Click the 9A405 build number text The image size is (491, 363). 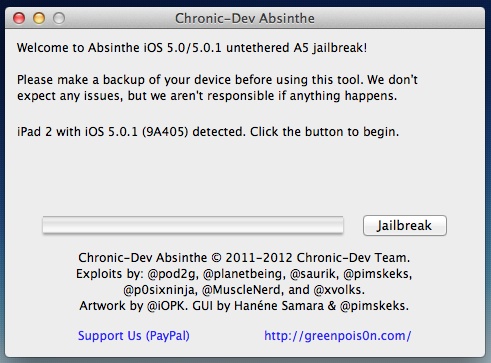(x=165, y=132)
